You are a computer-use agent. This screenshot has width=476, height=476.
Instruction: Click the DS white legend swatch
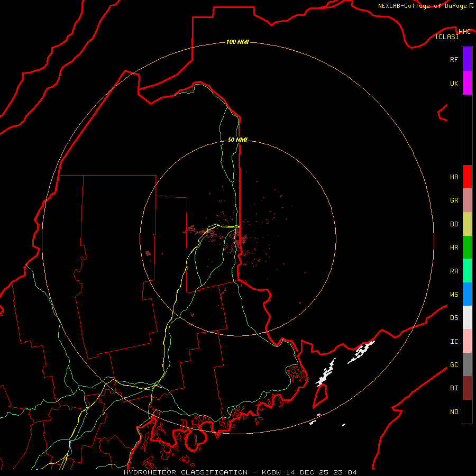coord(467,317)
